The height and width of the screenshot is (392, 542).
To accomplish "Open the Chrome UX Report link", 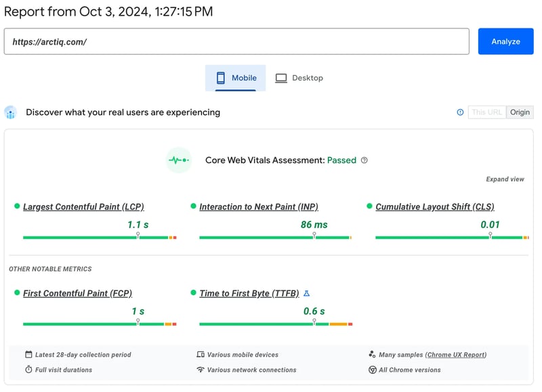I will pos(455,355).
